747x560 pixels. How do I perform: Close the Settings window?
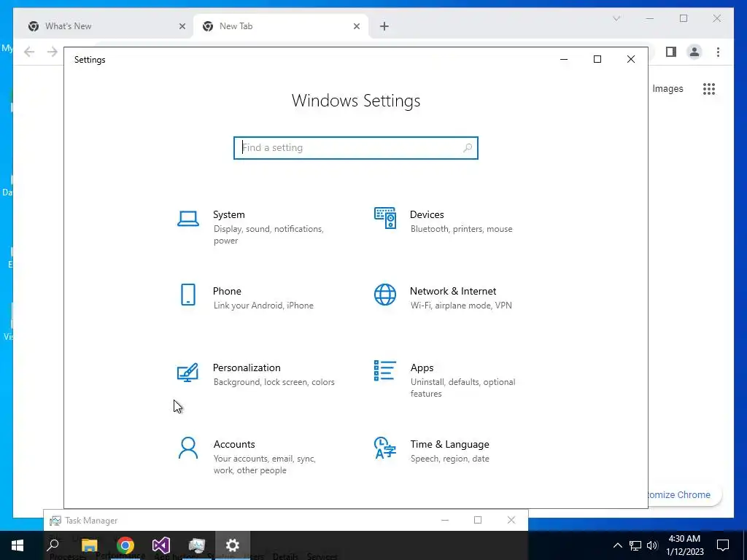(631, 60)
